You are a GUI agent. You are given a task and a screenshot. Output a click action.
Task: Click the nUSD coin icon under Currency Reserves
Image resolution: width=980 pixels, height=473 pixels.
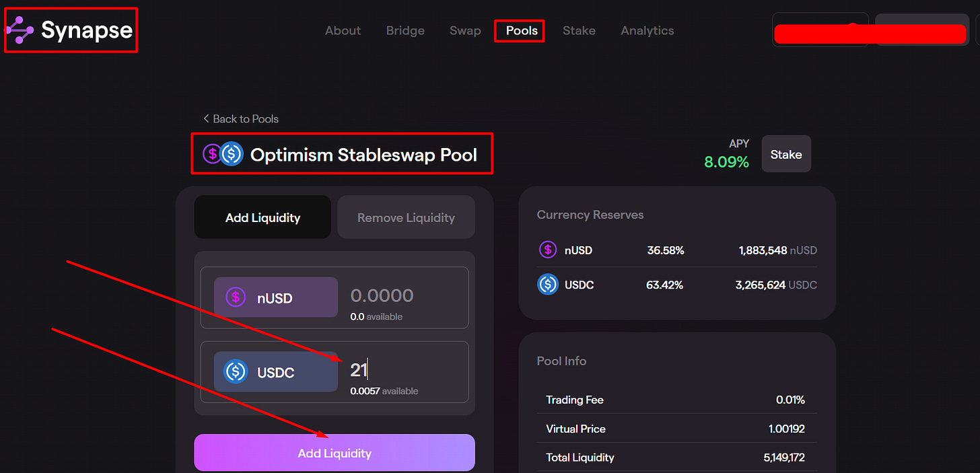click(x=547, y=250)
